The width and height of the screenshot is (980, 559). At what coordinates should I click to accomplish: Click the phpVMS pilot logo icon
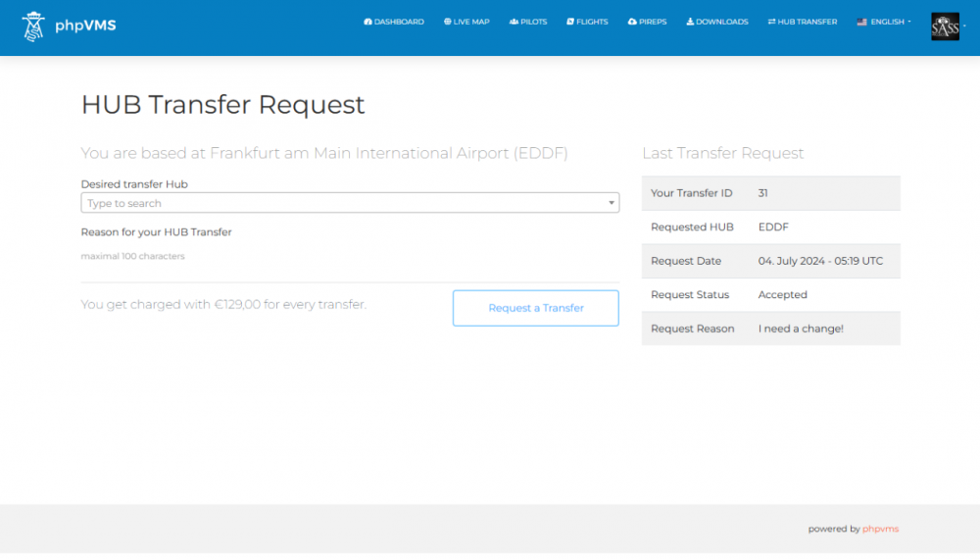(34, 26)
